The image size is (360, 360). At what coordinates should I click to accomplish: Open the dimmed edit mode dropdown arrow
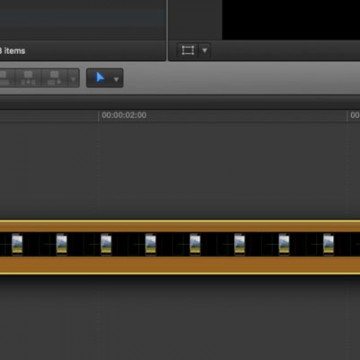point(73,79)
